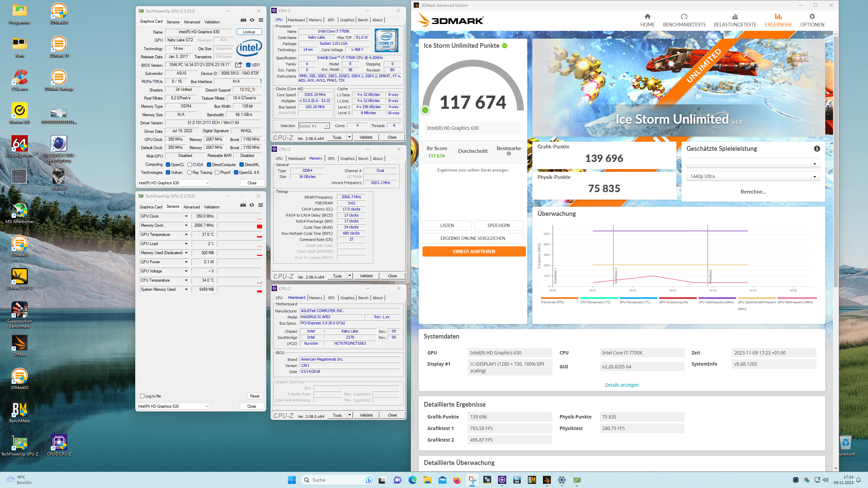Click the info icon under Bestmarke
The width and height of the screenshot is (868, 488).
coord(509,154)
